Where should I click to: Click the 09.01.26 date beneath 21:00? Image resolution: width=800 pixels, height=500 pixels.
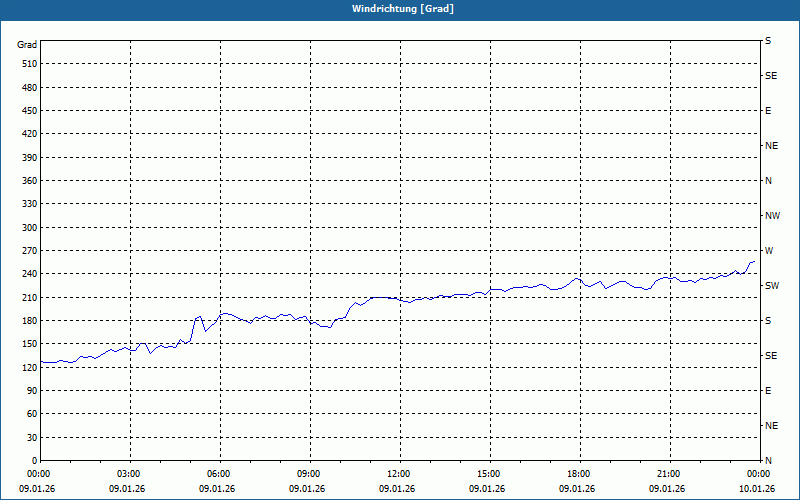[x=667, y=489]
